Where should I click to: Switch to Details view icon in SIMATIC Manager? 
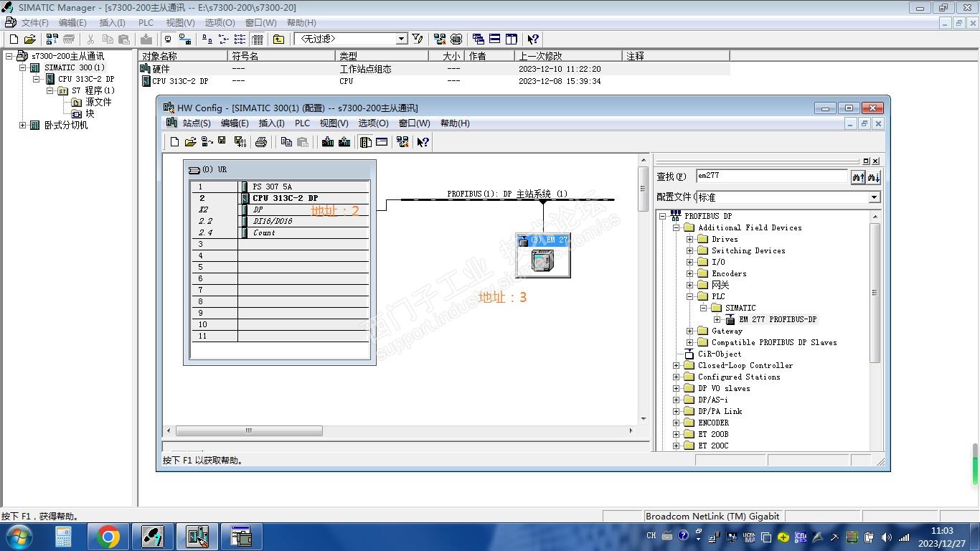point(258,39)
